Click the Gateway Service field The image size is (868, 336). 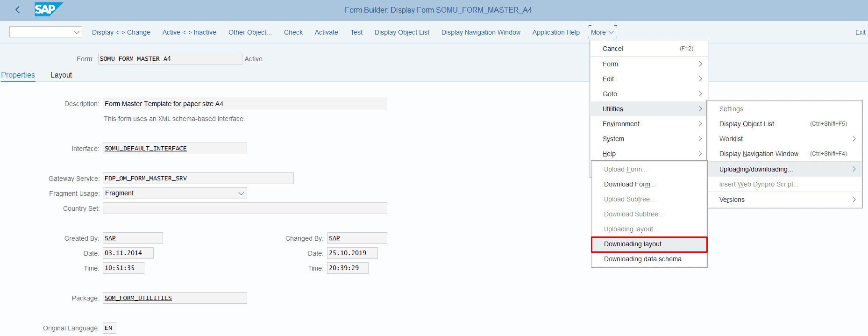tap(198, 179)
